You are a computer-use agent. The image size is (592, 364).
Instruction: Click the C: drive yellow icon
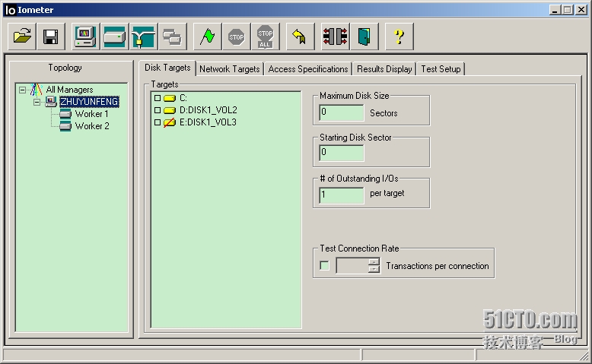coord(170,99)
